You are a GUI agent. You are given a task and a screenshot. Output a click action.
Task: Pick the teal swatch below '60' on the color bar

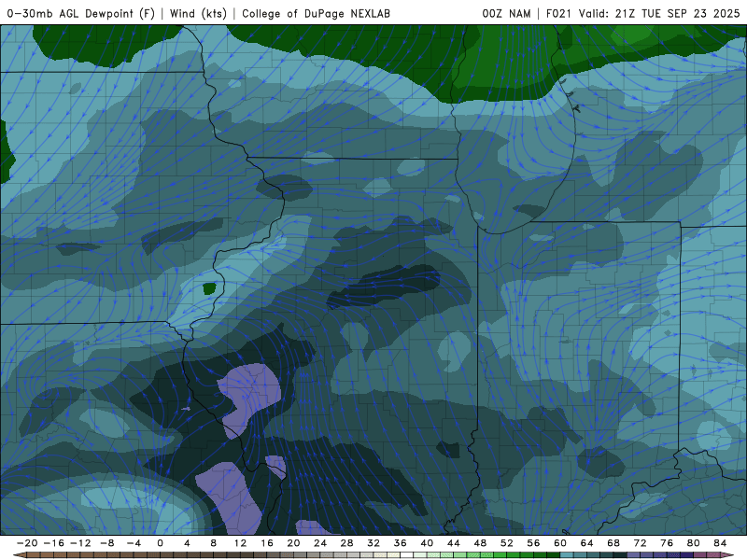coord(567,555)
